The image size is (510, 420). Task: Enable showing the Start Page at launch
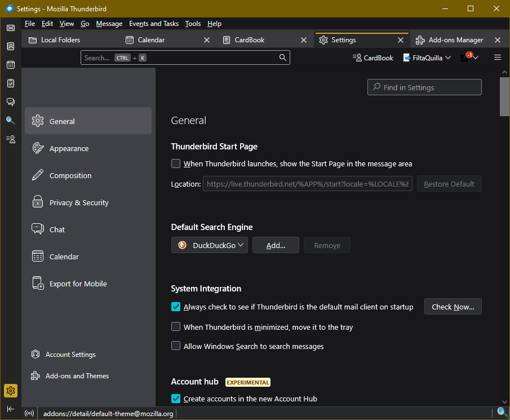click(x=176, y=164)
